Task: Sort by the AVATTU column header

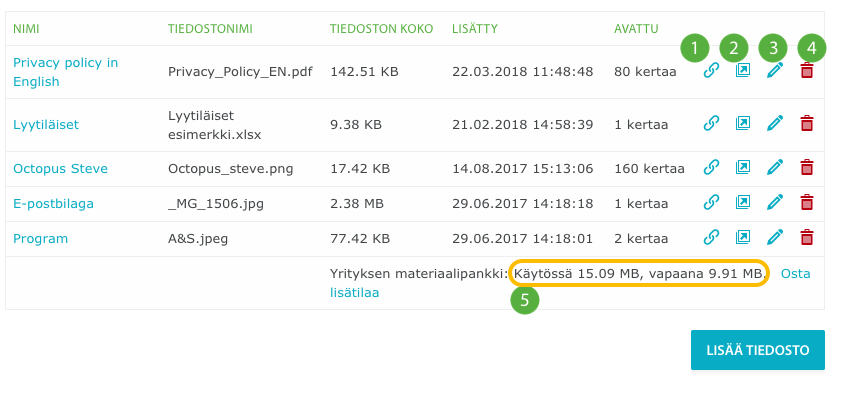Action: coord(636,29)
